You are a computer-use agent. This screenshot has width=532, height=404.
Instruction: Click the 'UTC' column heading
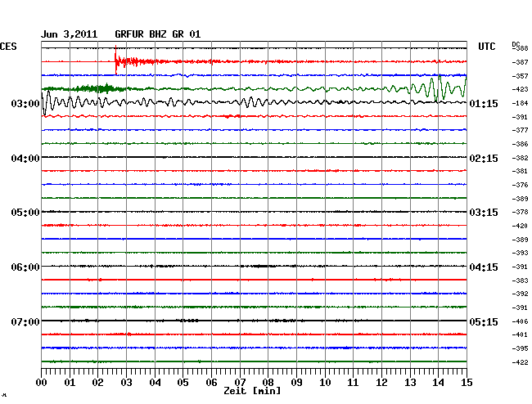point(486,47)
